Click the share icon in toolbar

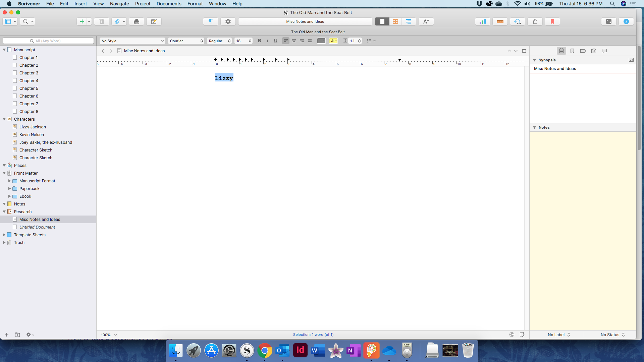535,21
